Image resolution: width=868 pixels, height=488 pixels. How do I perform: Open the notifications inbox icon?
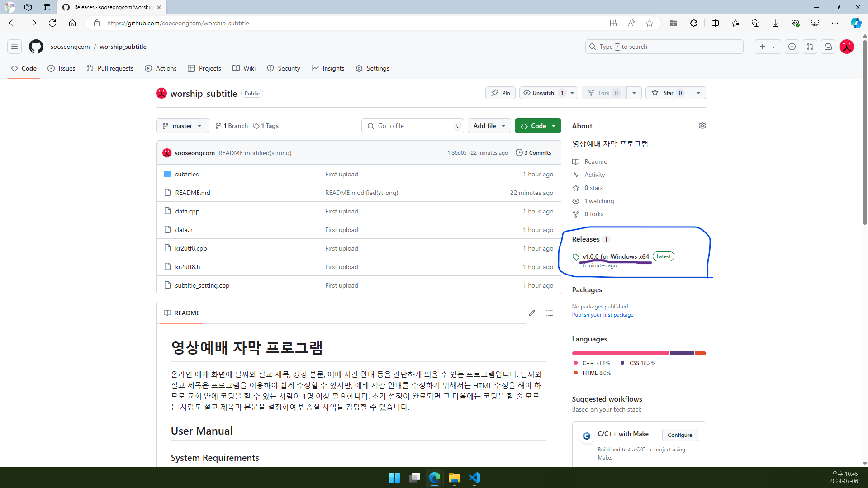click(828, 47)
